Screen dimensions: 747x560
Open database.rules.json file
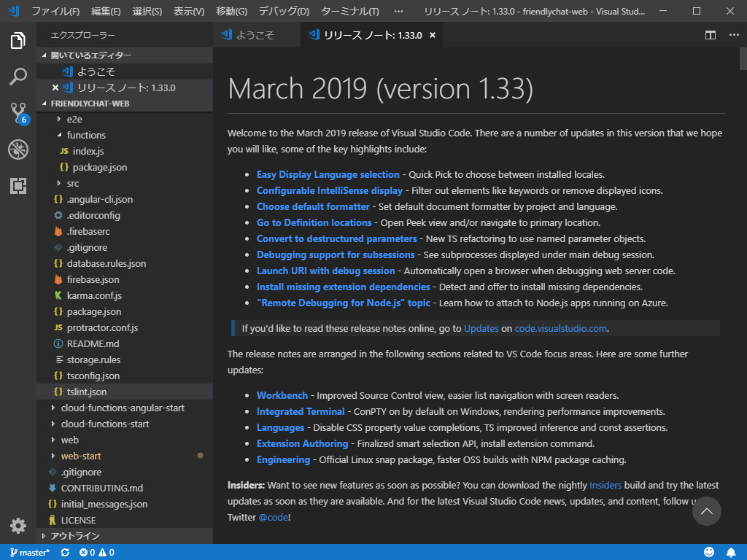coord(125,263)
